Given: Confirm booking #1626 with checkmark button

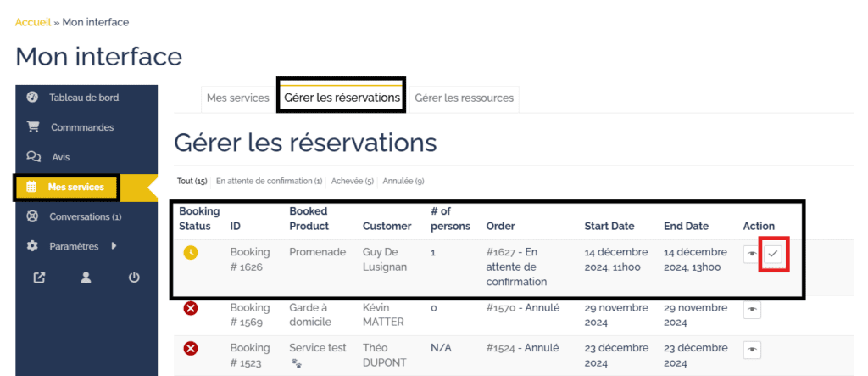Looking at the screenshot, I should pyautogui.click(x=772, y=254).
